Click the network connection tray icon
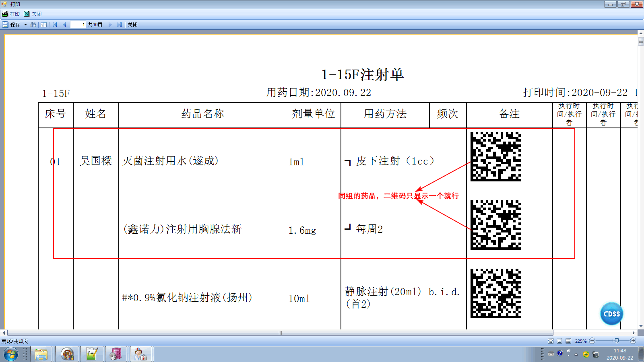The width and height of the screenshot is (644, 362). coord(596,354)
